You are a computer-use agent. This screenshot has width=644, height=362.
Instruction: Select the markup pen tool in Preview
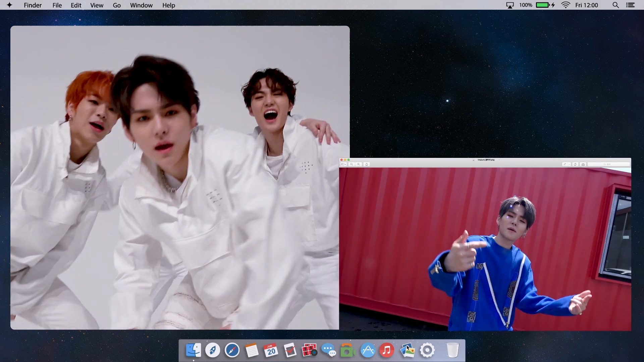[565, 164]
